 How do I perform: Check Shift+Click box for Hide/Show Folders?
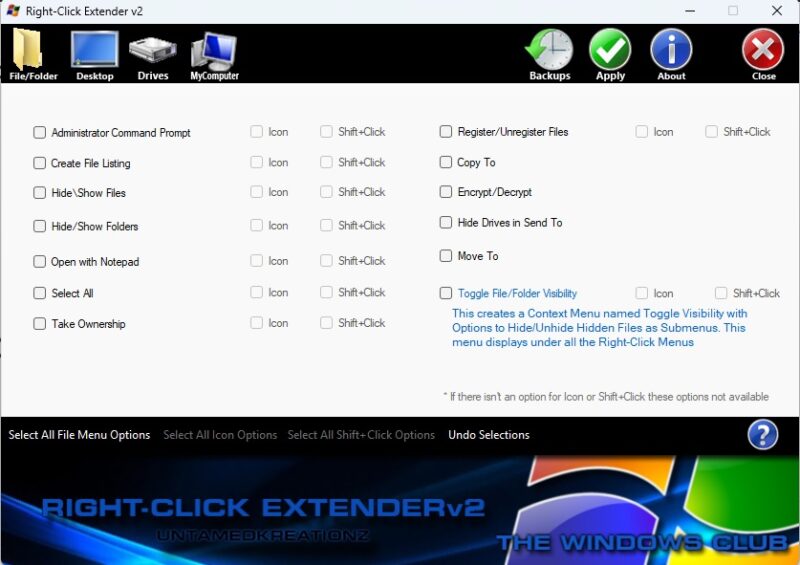point(326,225)
